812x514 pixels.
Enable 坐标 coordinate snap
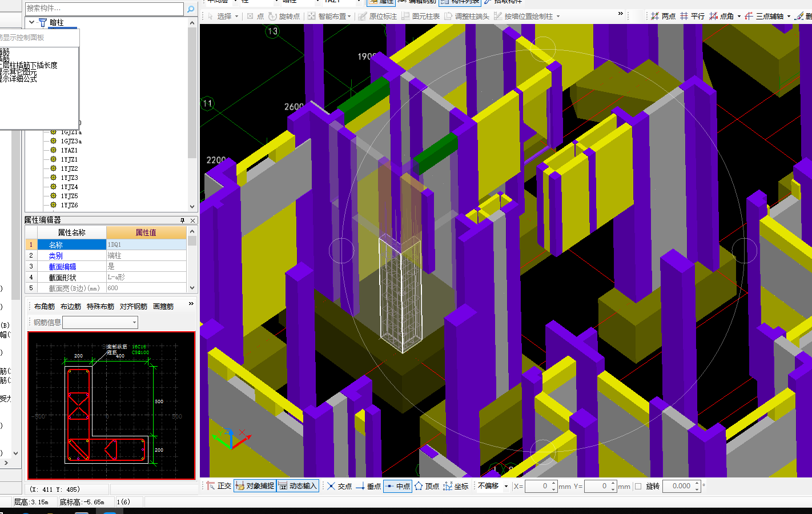456,486
